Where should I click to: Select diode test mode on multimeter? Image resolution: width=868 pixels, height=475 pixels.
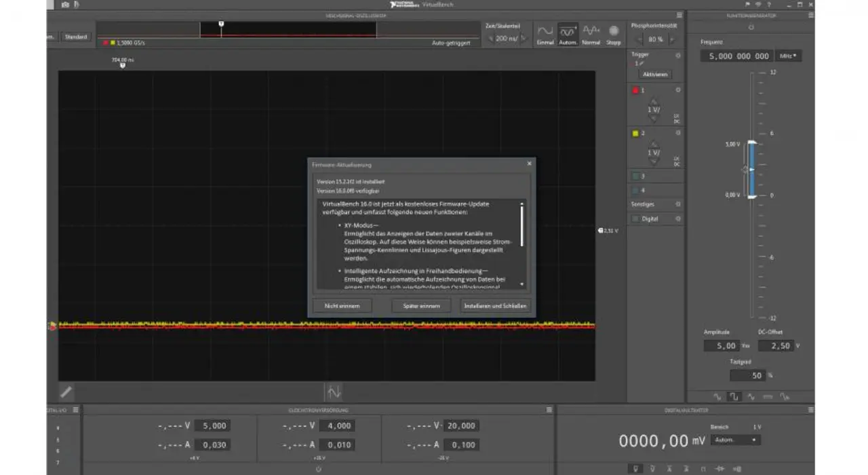point(720,468)
